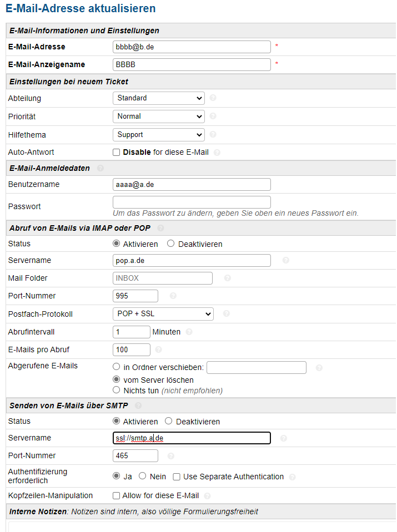Click help icon beside Postfach-Protokoll dropdown
The width and height of the screenshot is (397, 532).
pos(227,314)
